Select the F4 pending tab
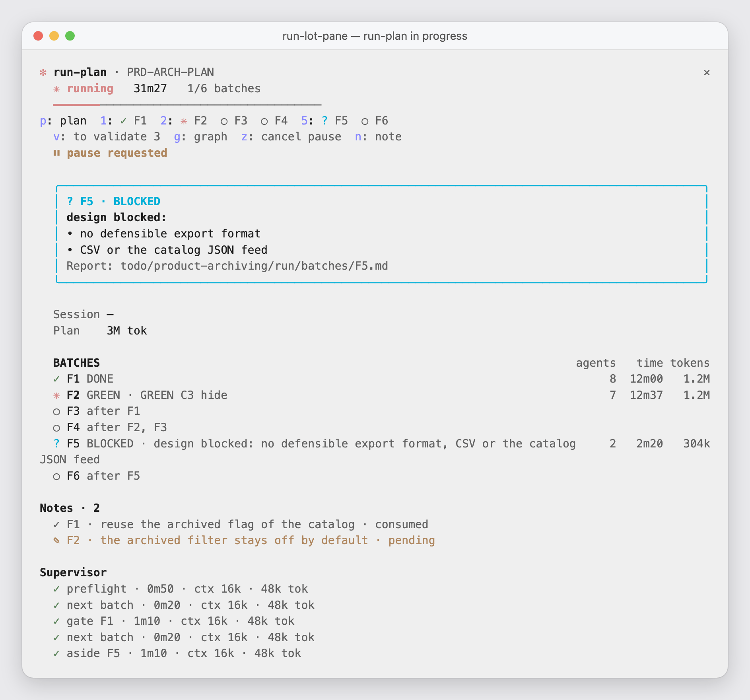The width and height of the screenshot is (750, 700). pyautogui.click(x=274, y=121)
